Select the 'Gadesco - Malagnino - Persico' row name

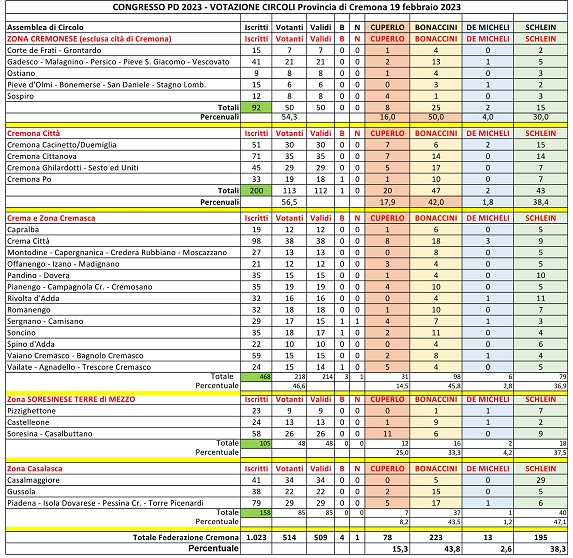[118, 62]
